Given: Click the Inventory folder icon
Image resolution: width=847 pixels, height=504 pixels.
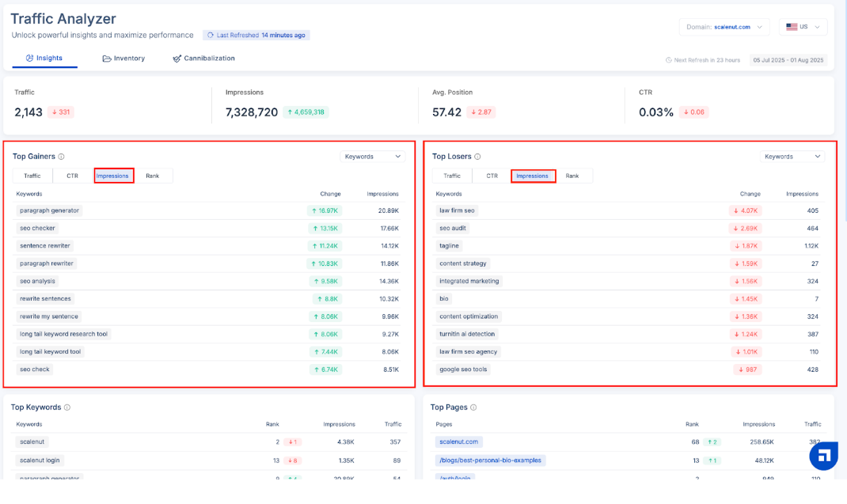Looking at the screenshot, I should point(107,59).
